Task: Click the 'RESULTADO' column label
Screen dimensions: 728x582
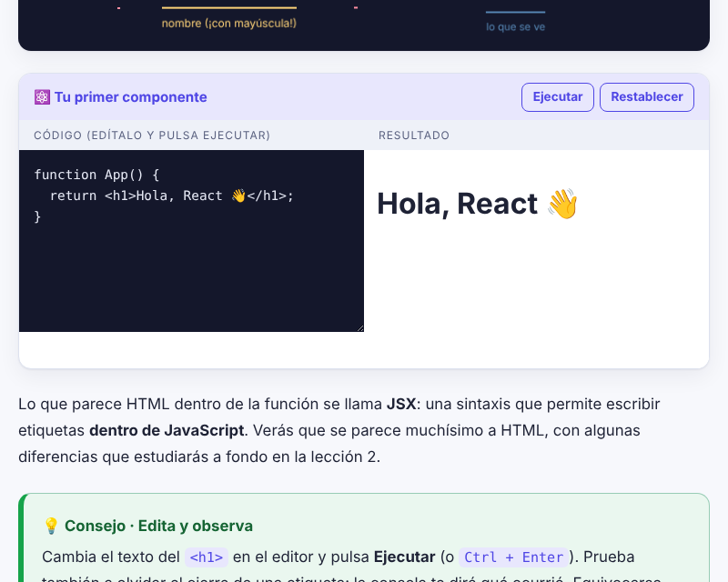Action: click(x=414, y=135)
